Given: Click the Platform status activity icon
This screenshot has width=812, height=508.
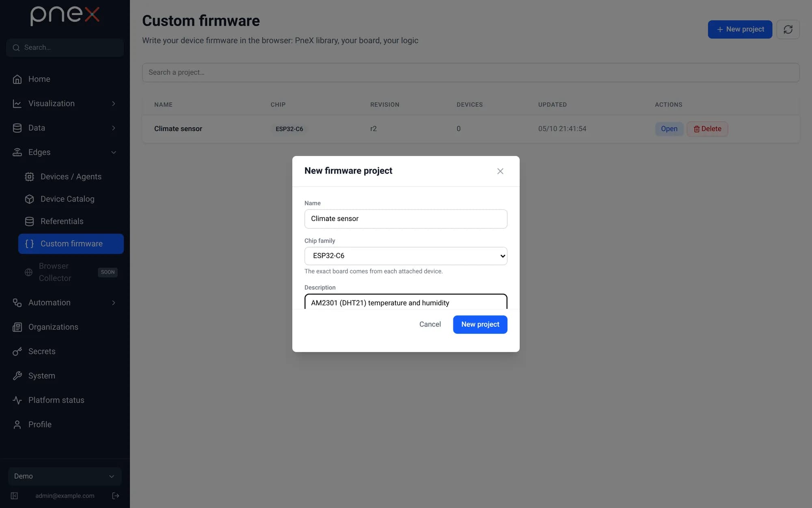Looking at the screenshot, I should pos(17,400).
